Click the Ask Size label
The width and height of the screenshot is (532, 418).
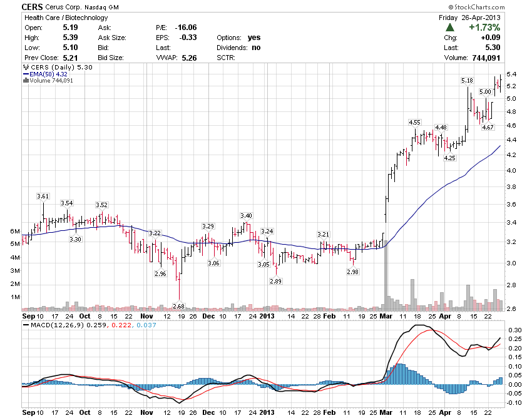tap(112, 38)
